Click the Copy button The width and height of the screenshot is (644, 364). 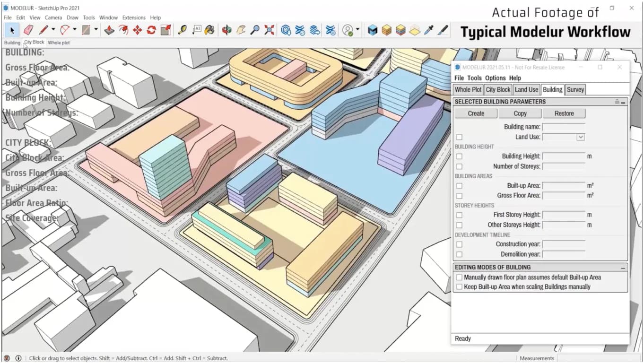pos(520,113)
